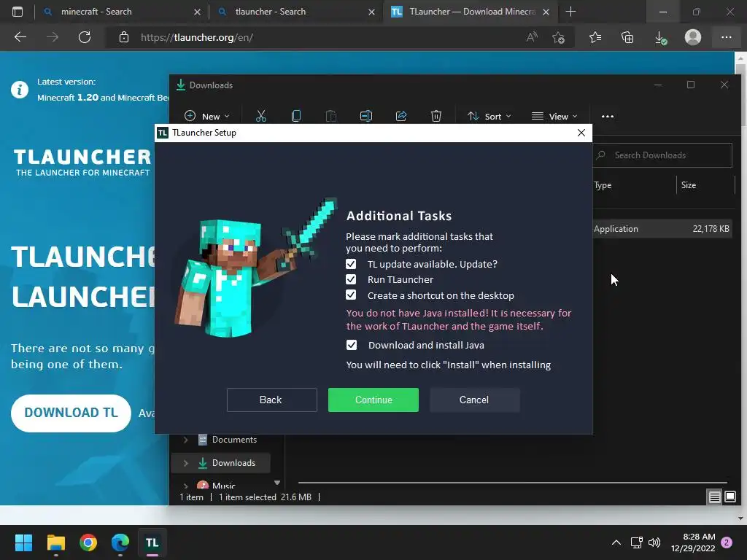Viewport: 747px width, 560px height.
Task: Select the TLauncher Download Minecraft tab
Action: [472, 12]
